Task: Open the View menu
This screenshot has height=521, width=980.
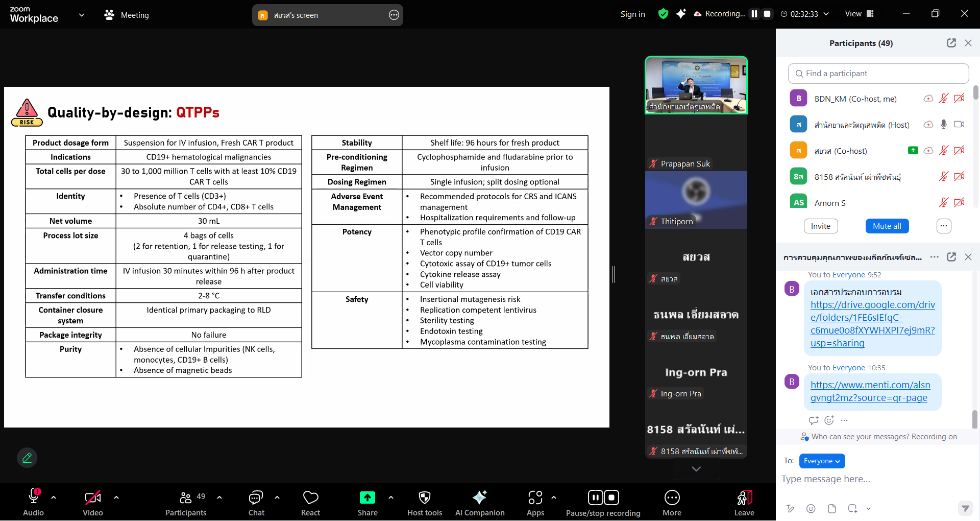Action: point(859,14)
